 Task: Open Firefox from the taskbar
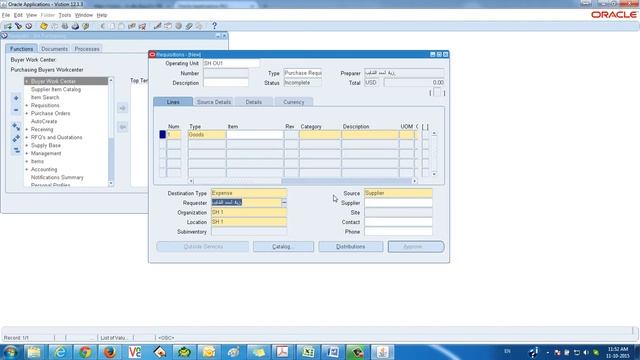(109, 352)
